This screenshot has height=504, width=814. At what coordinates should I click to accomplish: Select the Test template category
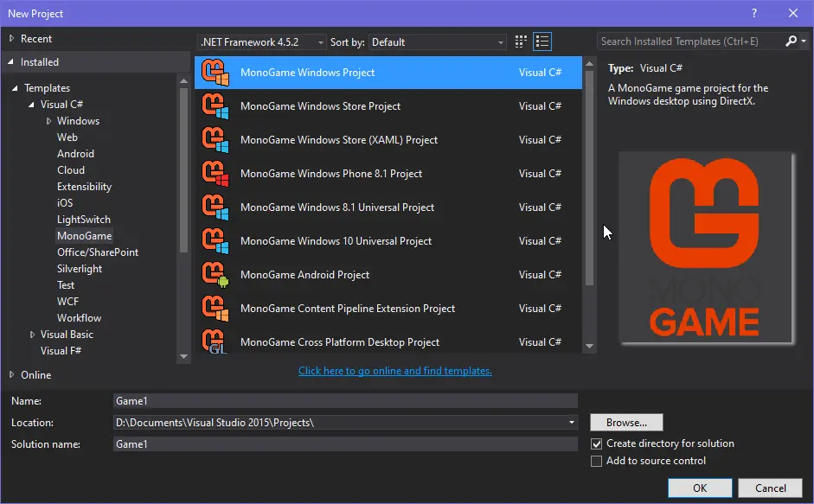[66, 285]
